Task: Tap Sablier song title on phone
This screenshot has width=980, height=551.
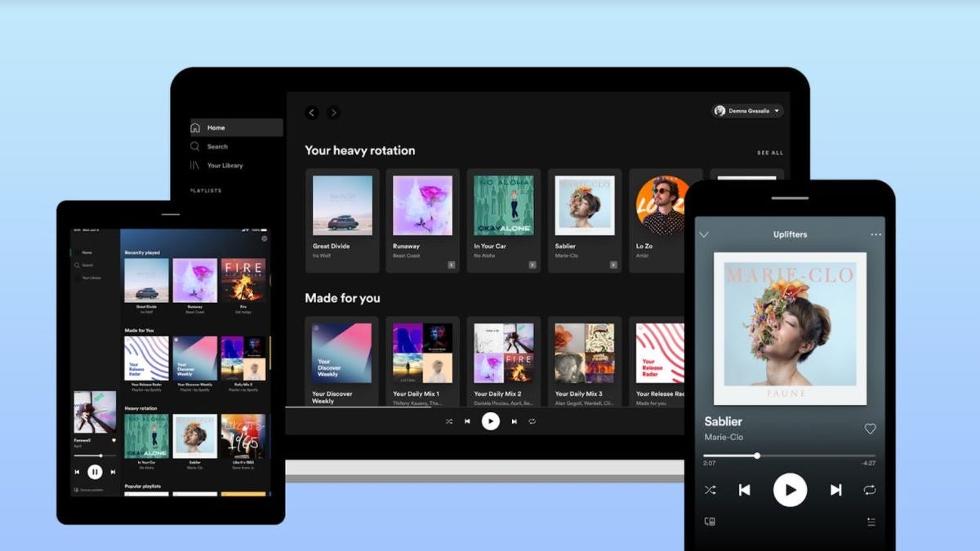Action: tap(724, 421)
